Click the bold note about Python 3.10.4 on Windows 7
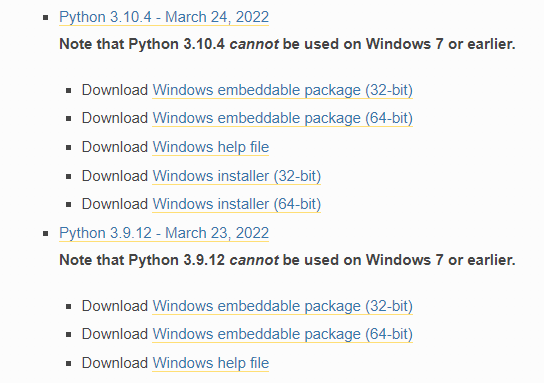The image size is (544, 383). [287, 44]
